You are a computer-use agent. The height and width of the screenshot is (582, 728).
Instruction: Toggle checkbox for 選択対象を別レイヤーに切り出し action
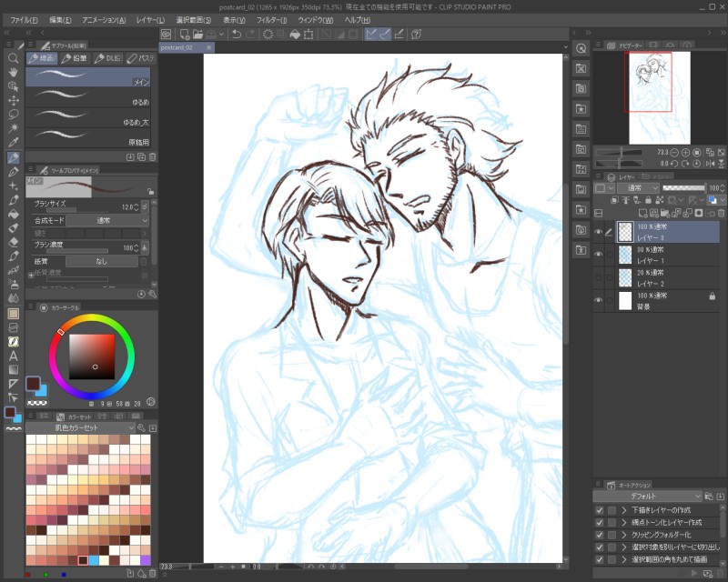point(600,547)
